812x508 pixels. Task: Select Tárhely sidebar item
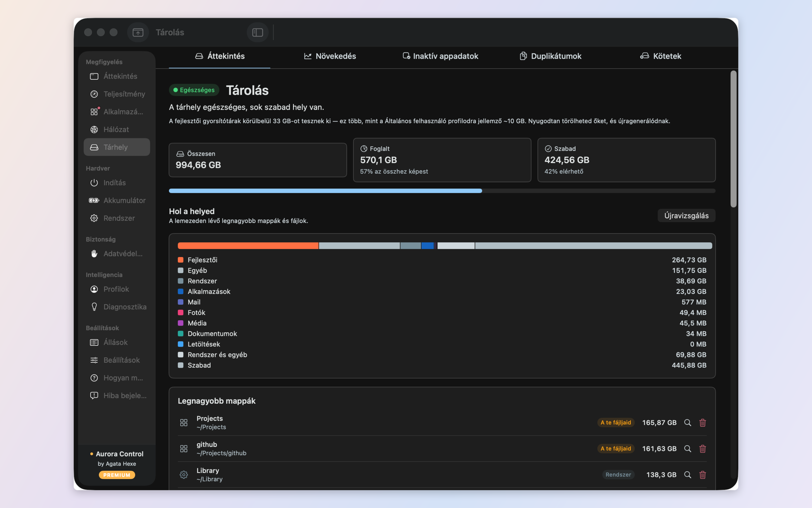pos(117,147)
